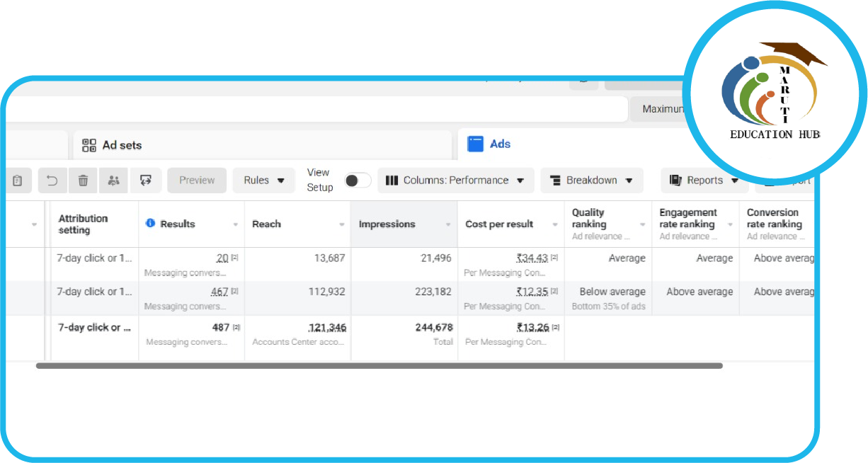The image size is (868, 463).
Task: Click the undo arrow icon in toolbar
Action: point(52,181)
